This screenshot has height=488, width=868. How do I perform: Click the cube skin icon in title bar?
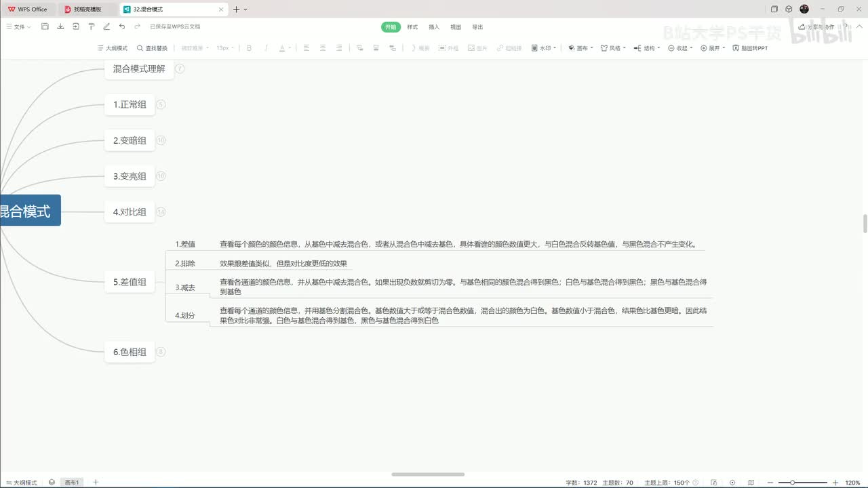789,9
